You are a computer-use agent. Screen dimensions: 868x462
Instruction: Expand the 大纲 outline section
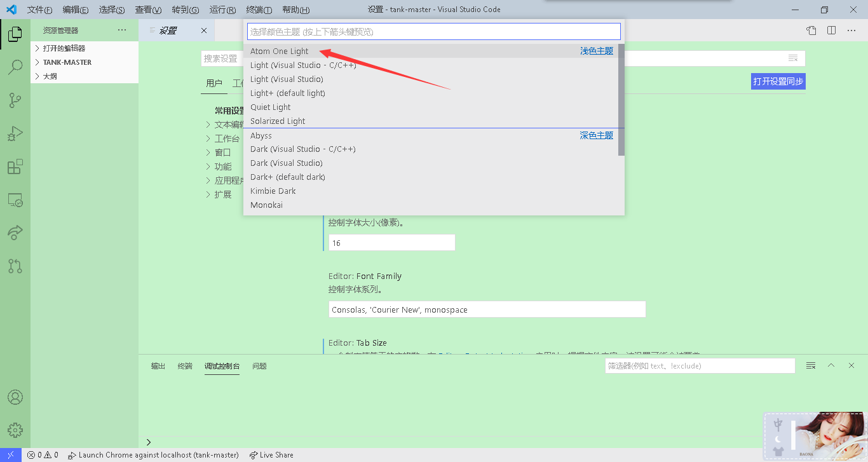[x=85, y=76]
